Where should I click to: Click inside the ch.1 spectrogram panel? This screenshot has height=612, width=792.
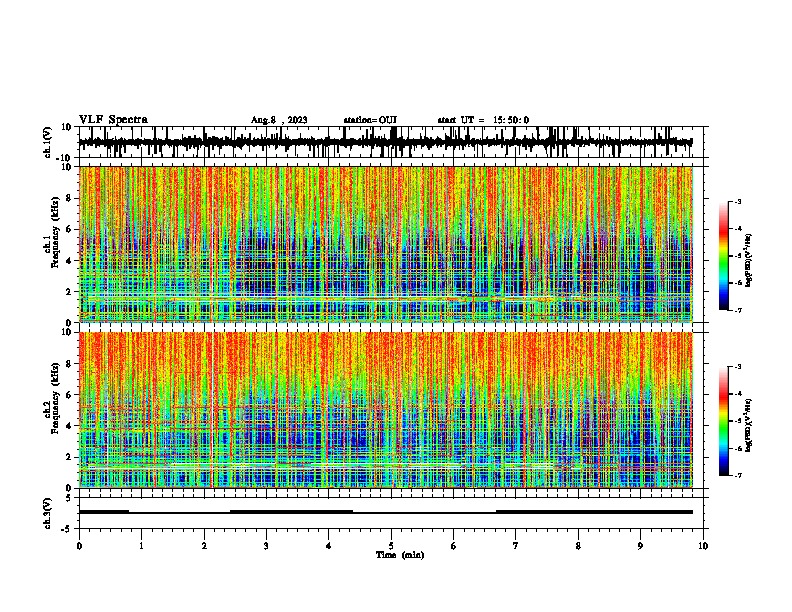(x=386, y=244)
